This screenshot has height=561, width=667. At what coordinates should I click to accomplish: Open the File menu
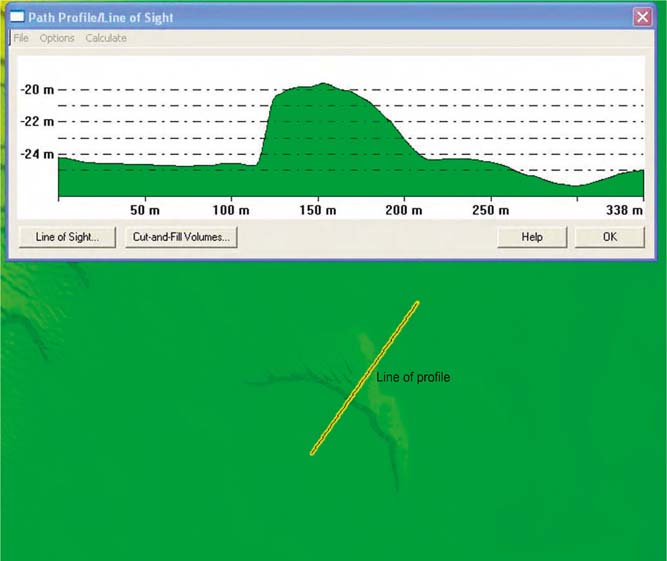click(x=21, y=38)
